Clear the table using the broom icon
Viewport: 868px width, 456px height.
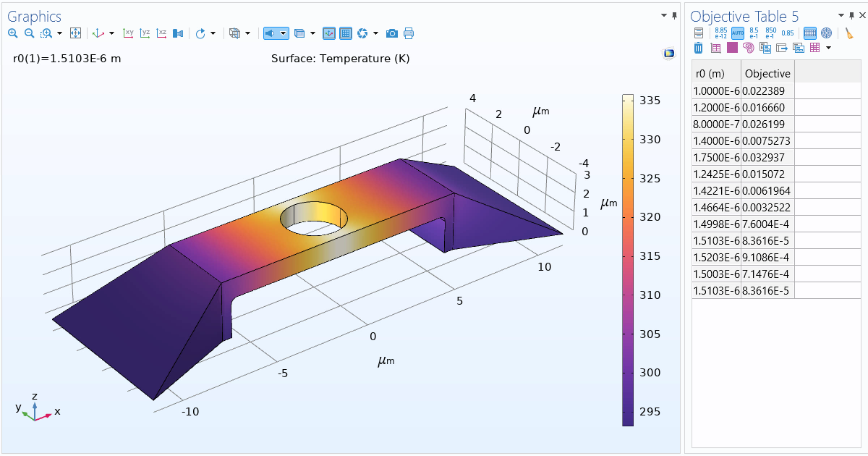pyautogui.click(x=850, y=33)
